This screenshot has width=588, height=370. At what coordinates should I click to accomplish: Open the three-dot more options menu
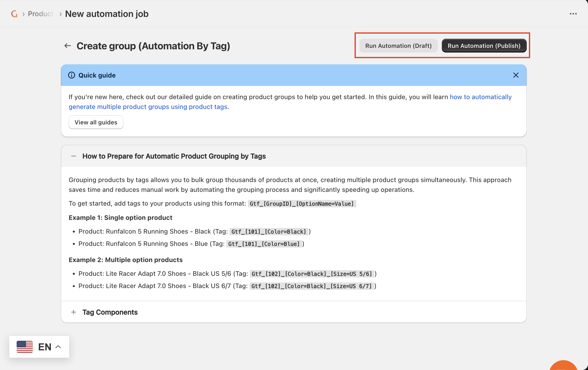[573, 14]
